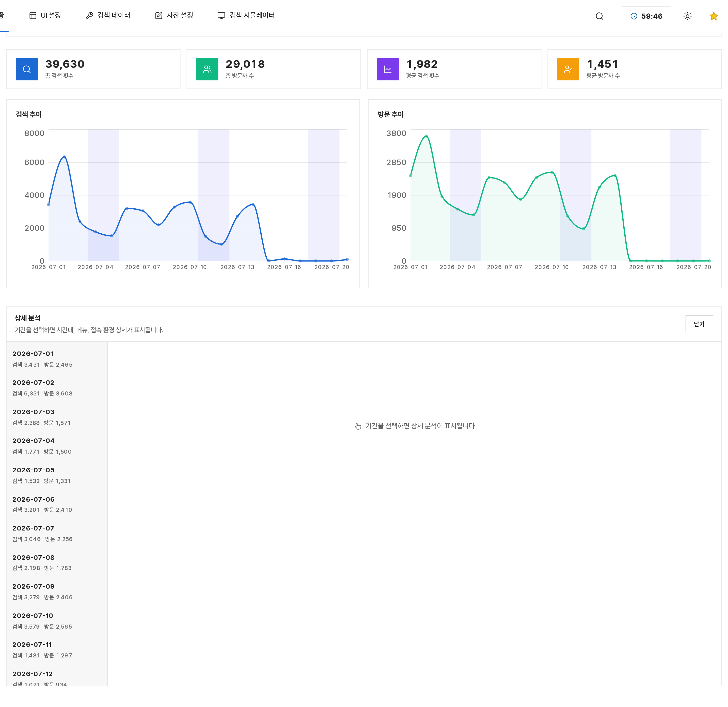The height and width of the screenshot is (707, 728).
Task: Click the pointer hand icon in the empty detail panel
Action: [358, 426]
